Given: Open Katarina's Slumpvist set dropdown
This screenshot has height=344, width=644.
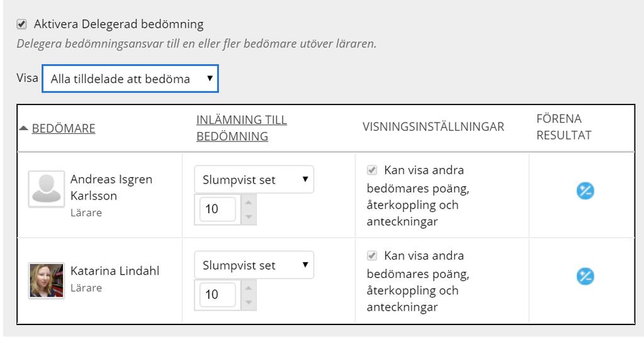Looking at the screenshot, I should click(x=254, y=265).
